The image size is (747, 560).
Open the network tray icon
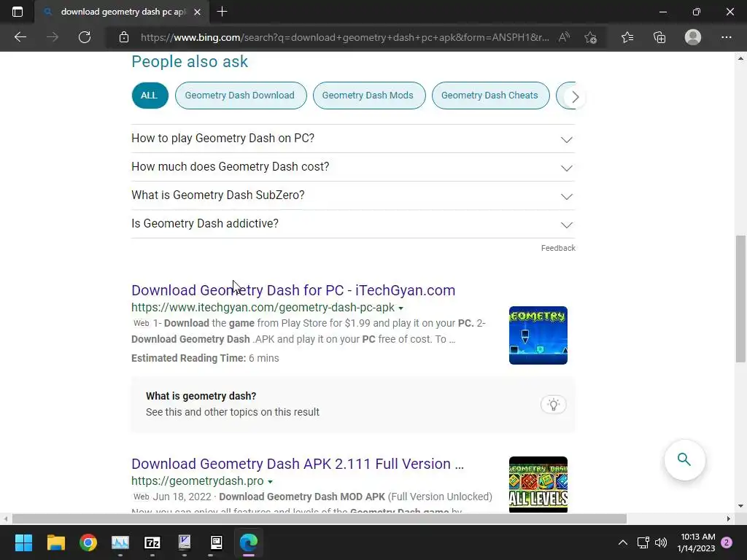coord(643,542)
